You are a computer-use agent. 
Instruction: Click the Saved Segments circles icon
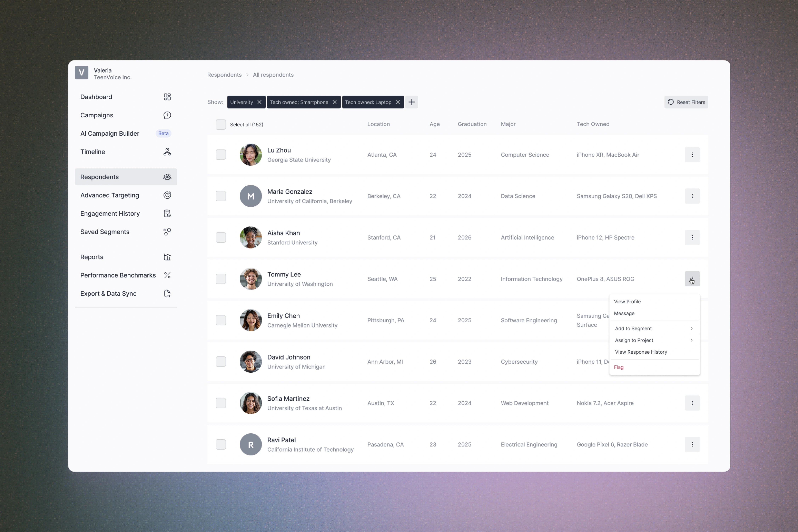(167, 232)
